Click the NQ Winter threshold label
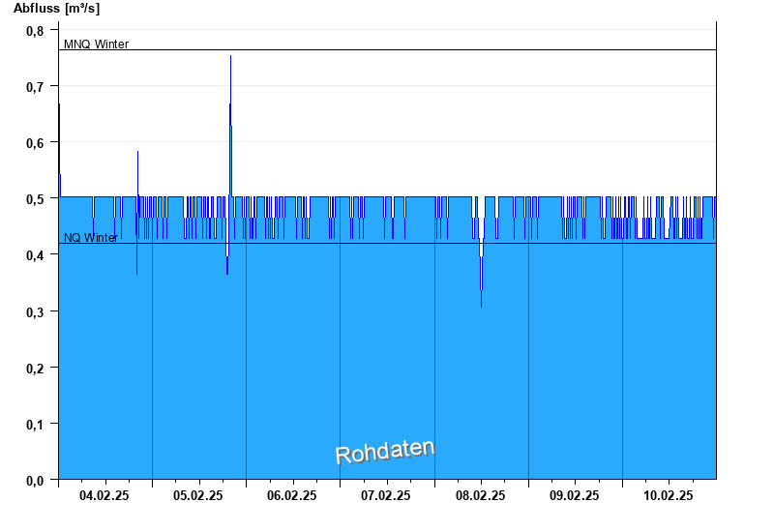Viewport: 774px width, 532px height. (x=91, y=238)
